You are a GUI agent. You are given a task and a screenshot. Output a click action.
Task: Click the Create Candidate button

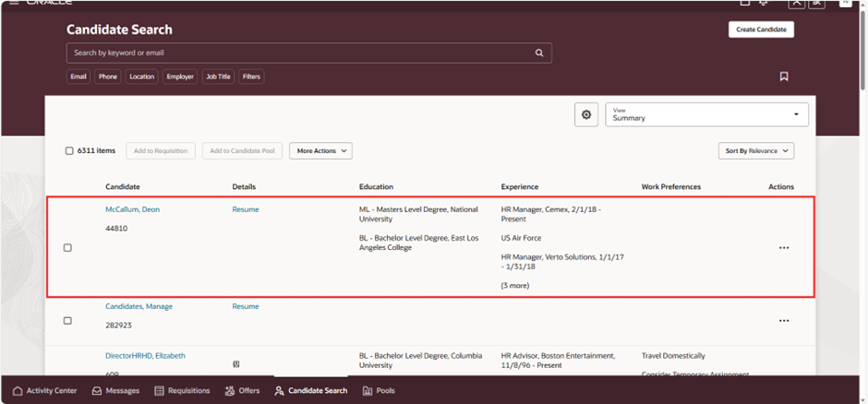click(761, 30)
